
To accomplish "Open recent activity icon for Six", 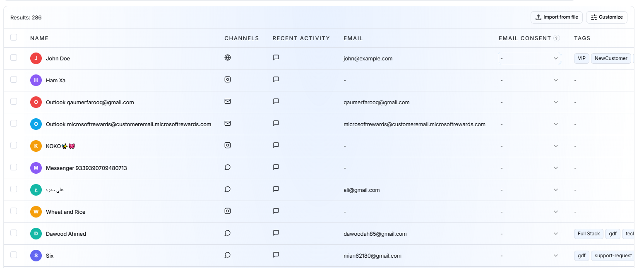I will click(276, 255).
